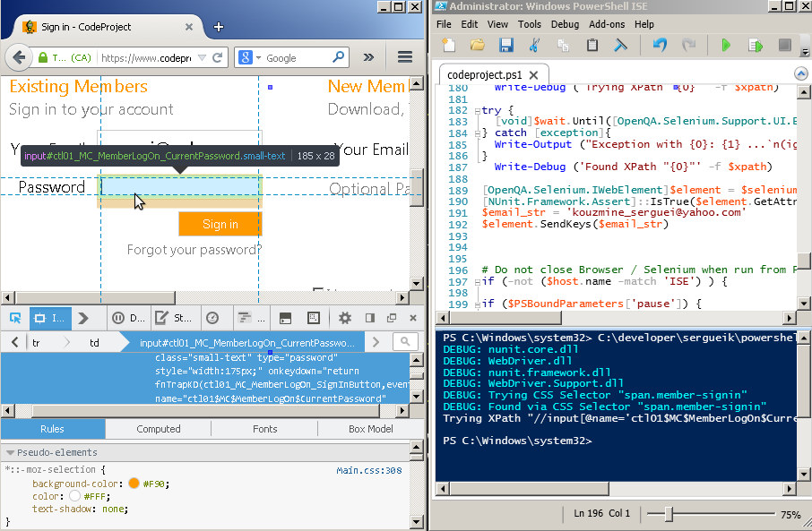Click the Paste clipboard icon in ISE
The width and height of the screenshot is (812, 531).
pos(592,45)
